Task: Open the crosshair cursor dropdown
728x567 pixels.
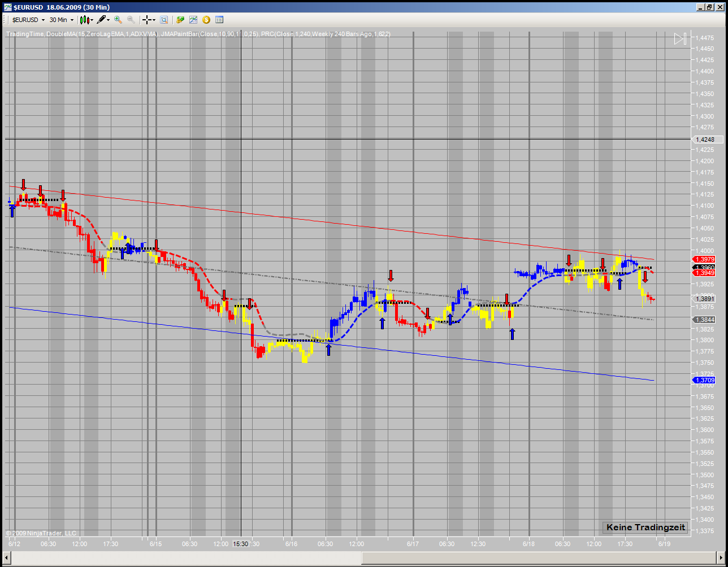Action: [x=149, y=20]
